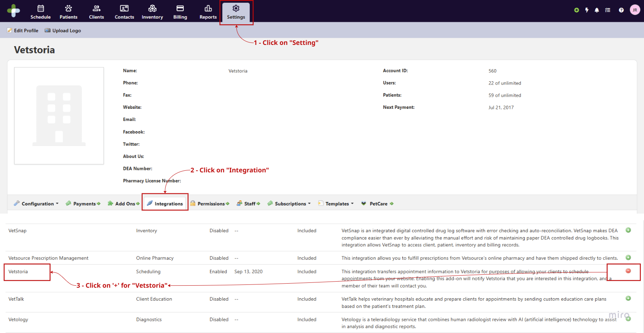Click the Client Education category cell
644x333 pixels.
click(x=154, y=299)
